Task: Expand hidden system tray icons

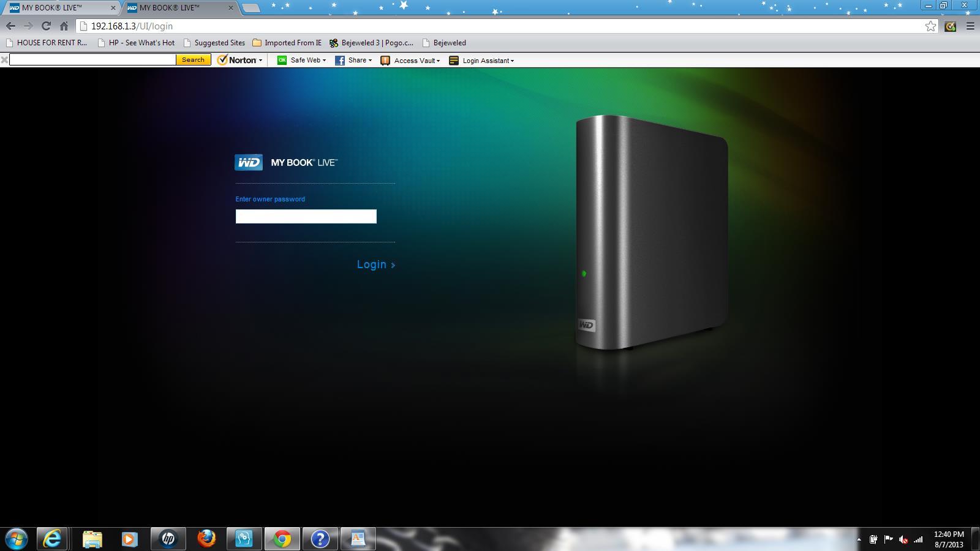Action: 859,539
